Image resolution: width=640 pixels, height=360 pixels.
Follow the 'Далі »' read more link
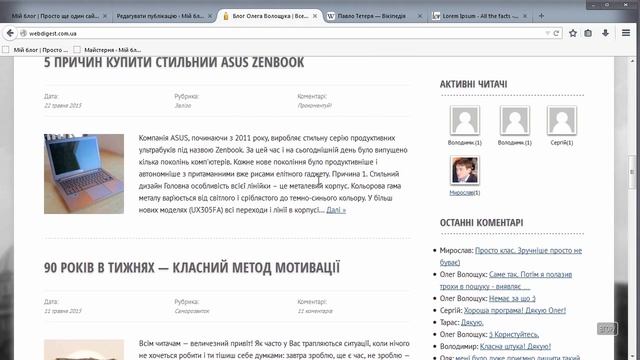(x=336, y=210)
